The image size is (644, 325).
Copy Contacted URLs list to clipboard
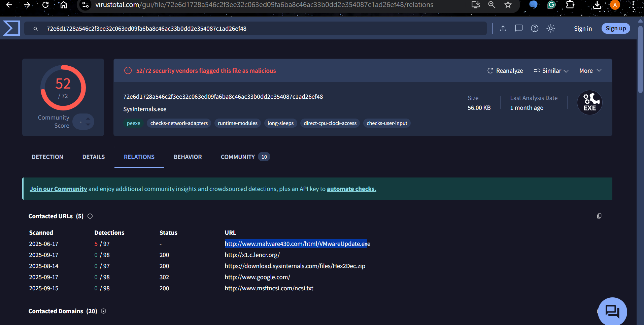[599, 216]
